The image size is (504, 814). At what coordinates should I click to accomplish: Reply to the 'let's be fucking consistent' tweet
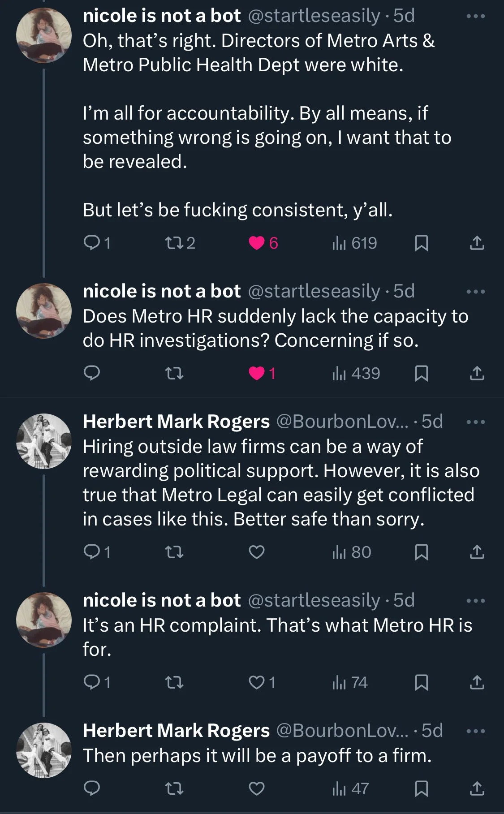coord(92,243)
